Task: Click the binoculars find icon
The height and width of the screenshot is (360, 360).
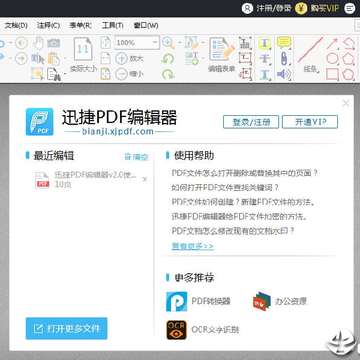Action: click(53, 74)
